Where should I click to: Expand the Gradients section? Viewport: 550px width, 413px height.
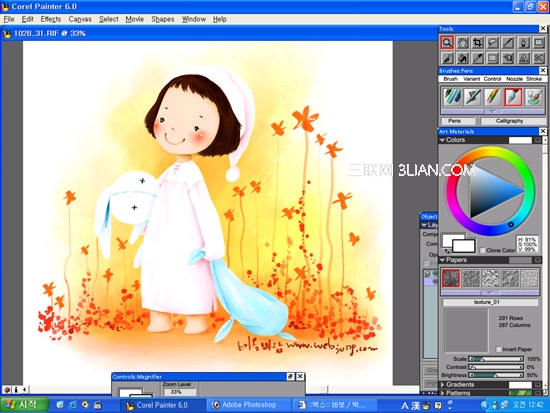[442, 385]
